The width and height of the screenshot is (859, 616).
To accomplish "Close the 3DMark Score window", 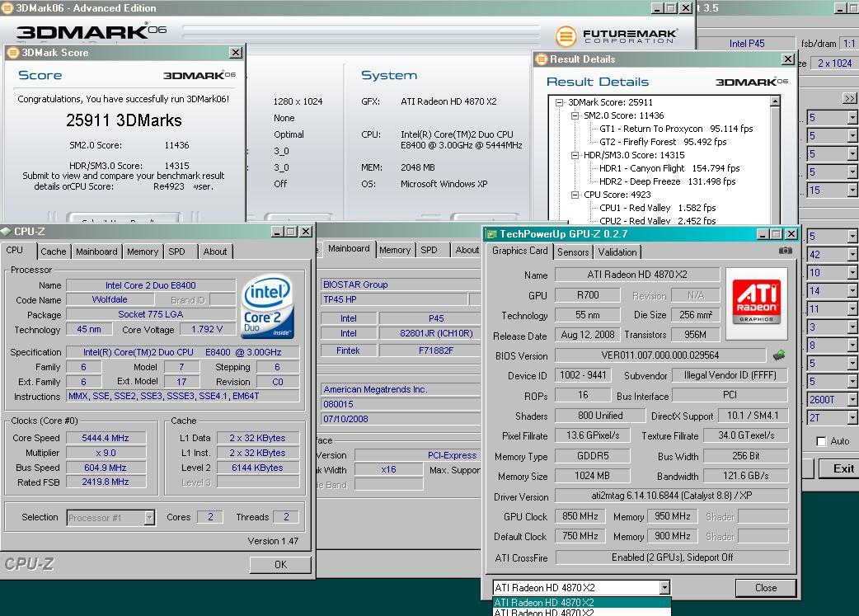I will click(x=236, y=53).
